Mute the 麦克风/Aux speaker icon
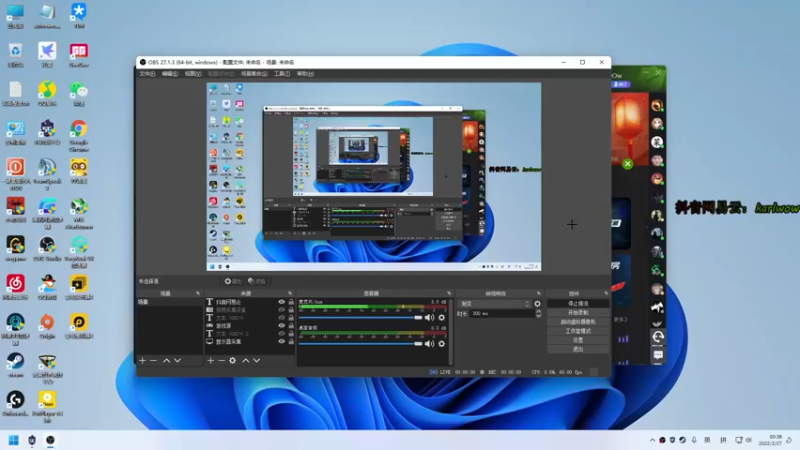Viewport: 800px width, 450px height. click(429, 317)
